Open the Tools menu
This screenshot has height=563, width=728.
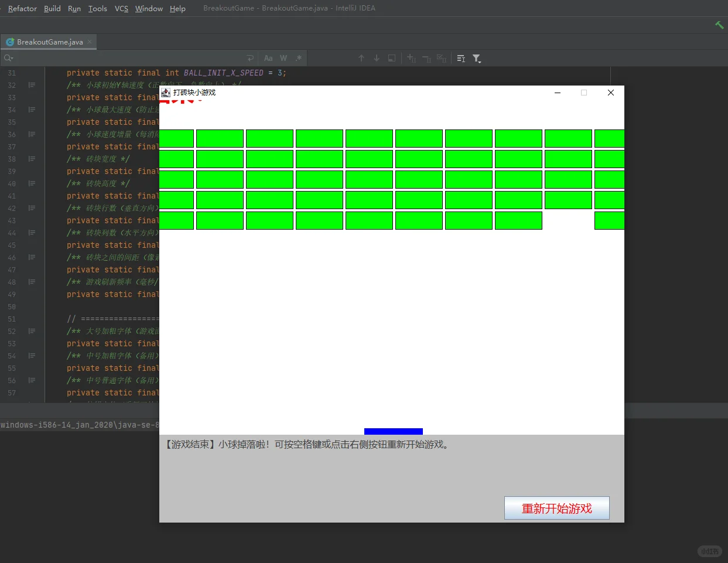[x=98, y=8]
